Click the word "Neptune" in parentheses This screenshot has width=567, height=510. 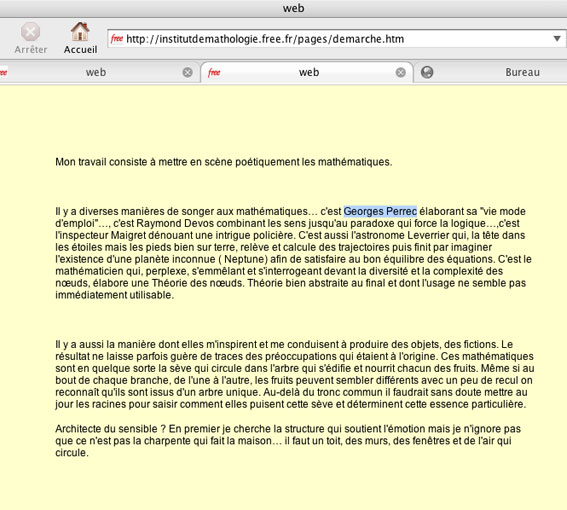coord(244,259)
